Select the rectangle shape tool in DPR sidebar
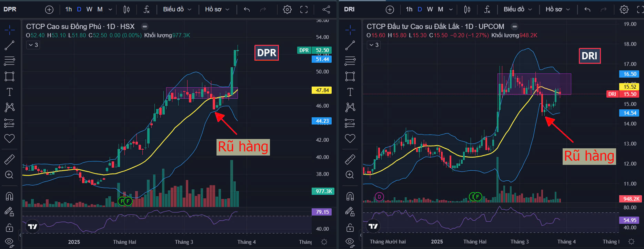This screenshot has width=644, height=249. click(x=10, y=76)
